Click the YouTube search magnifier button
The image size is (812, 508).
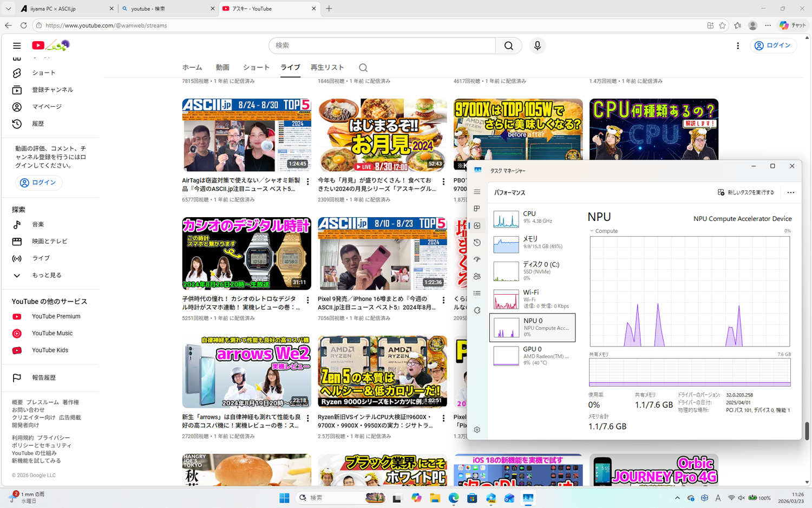click(x=508, y=45)
